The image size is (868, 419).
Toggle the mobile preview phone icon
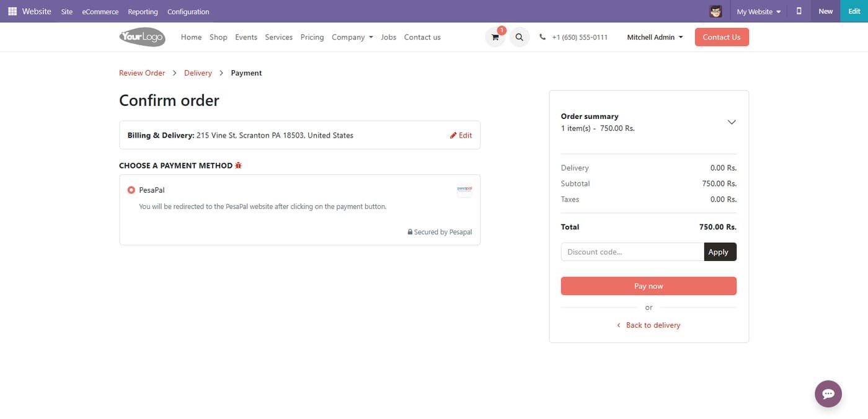pyautogui.click(x=799, y=11)
